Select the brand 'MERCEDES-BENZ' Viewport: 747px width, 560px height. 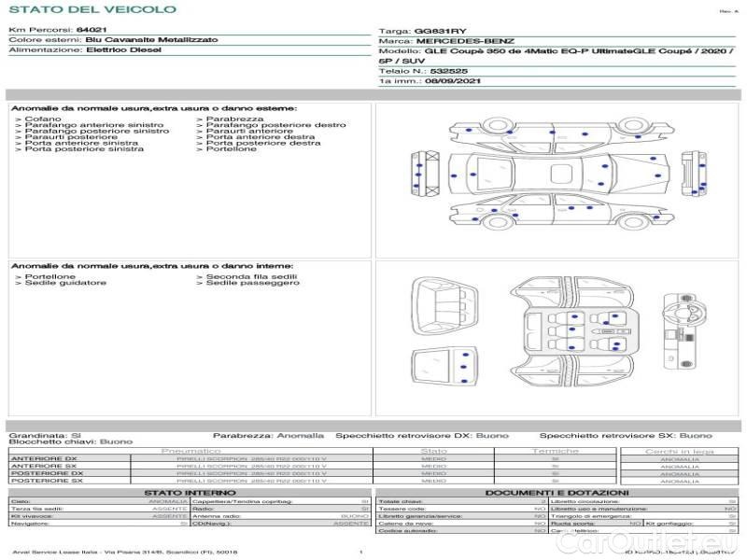point(465,41)
